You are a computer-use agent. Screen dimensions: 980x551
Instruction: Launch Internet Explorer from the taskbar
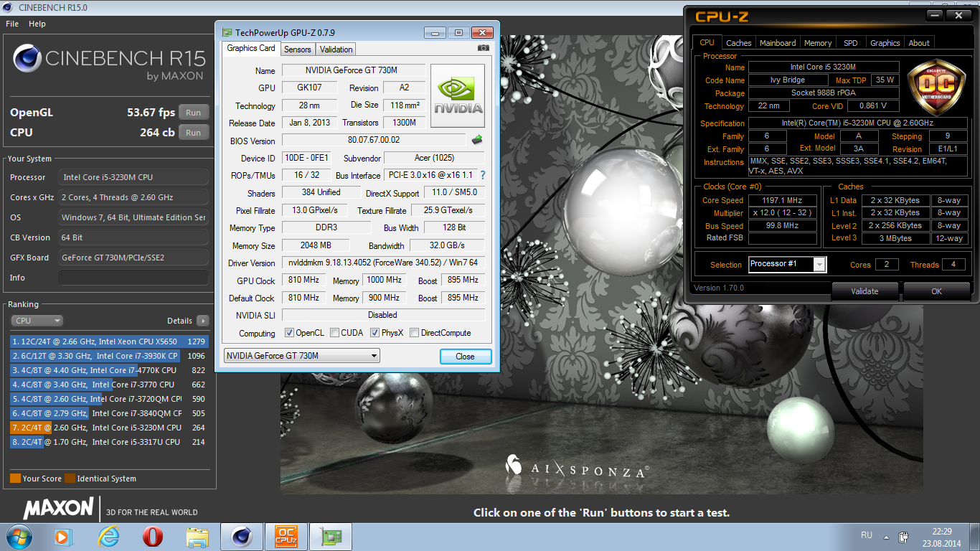(x=108, y=537)
